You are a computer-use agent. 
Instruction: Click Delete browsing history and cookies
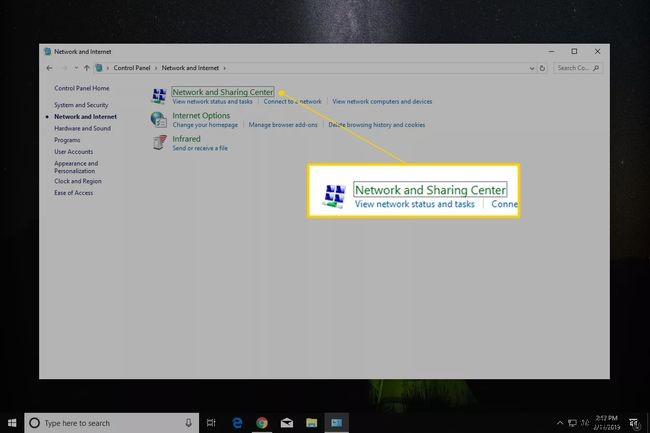pyautogui.click(x=377, y=125)
